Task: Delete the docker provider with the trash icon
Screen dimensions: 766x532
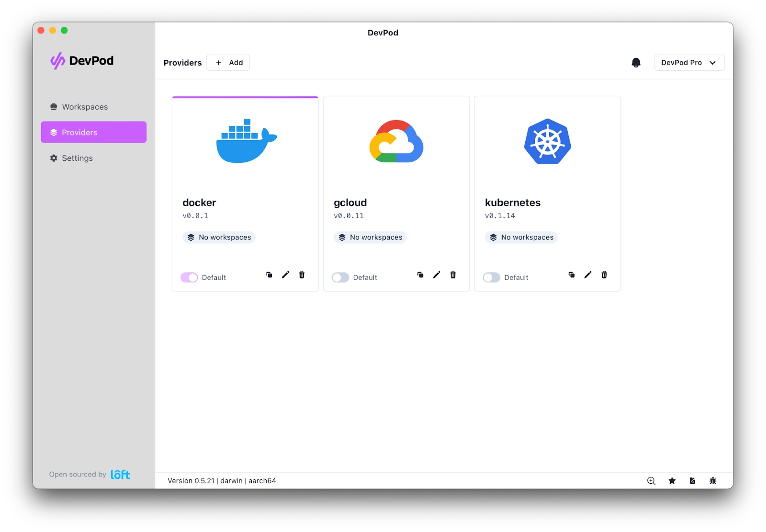Action: click(302, 275)
